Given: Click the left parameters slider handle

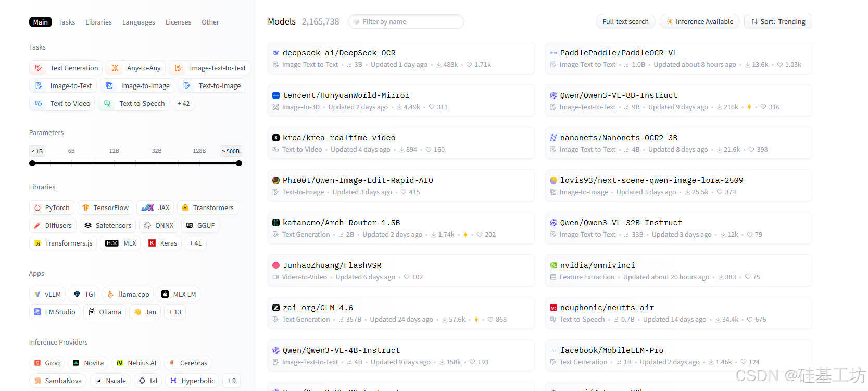Looking at the screenshot, I should tap(32, 163).
